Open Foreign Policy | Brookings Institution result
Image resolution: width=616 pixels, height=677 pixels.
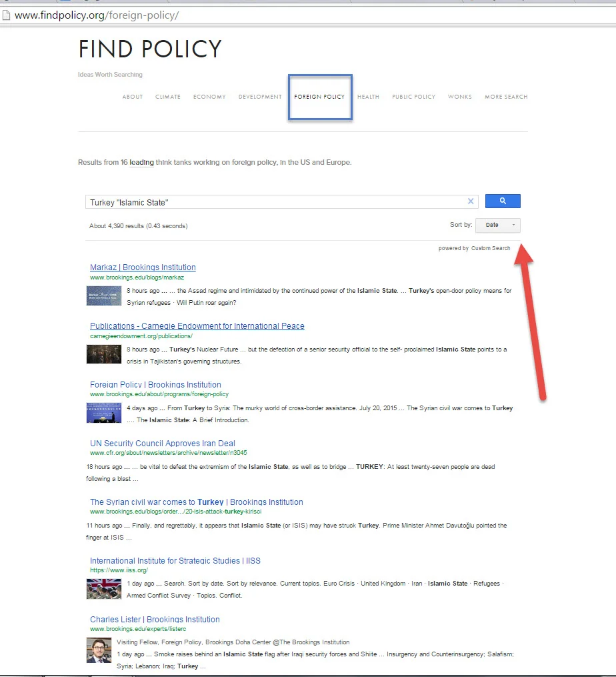[155, 385]
